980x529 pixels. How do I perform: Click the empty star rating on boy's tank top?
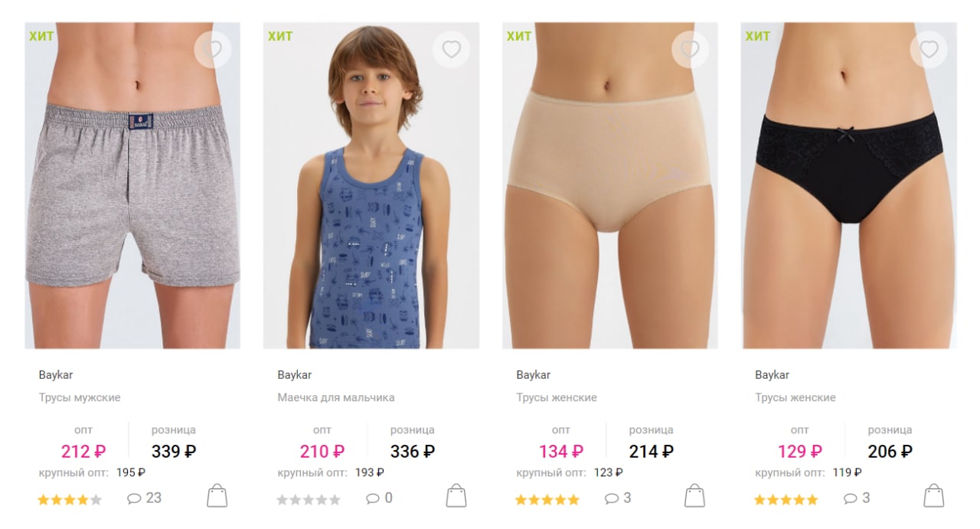pos(309,500)
